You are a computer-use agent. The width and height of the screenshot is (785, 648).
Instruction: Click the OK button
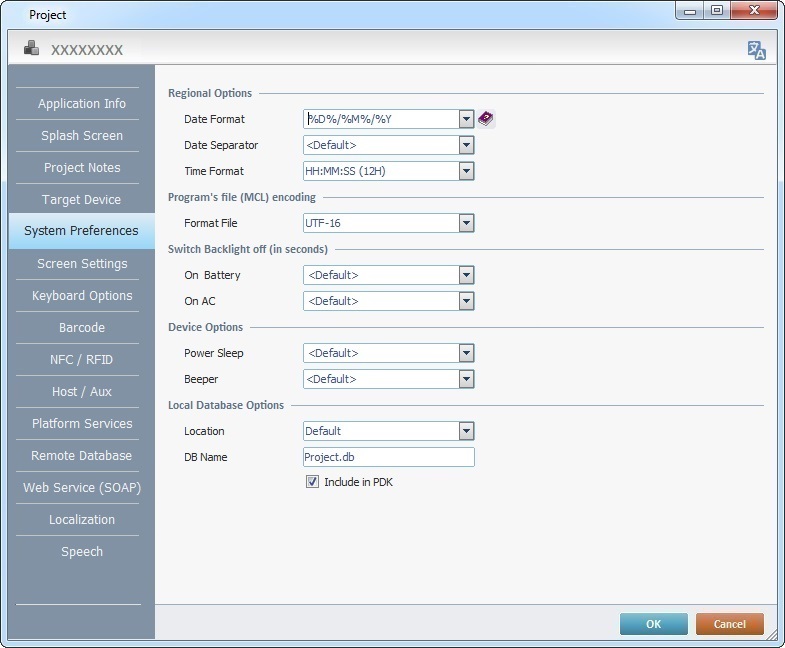coord(653,624)
